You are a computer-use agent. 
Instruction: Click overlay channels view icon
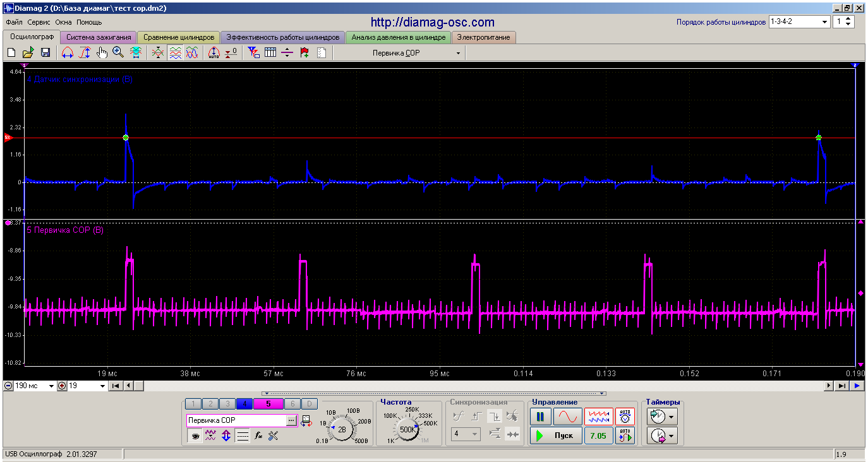pyautogui.click(x=158, y=53)
